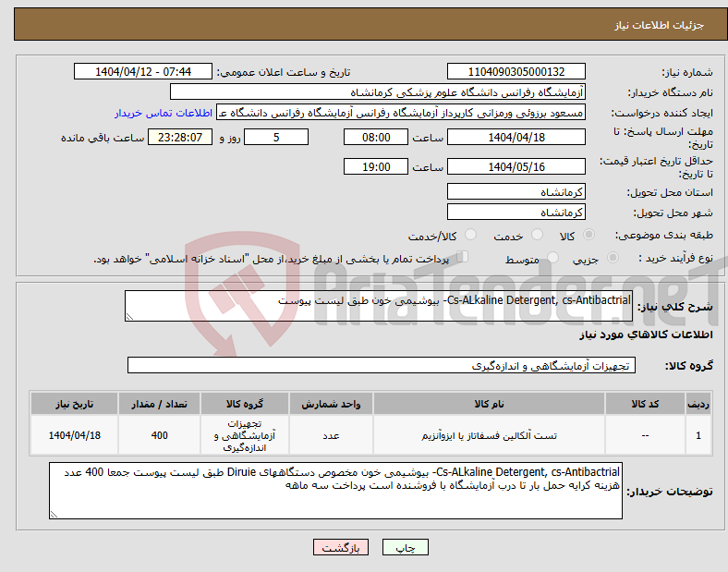
Task: Click the unit cell عدد
Action: point(331,435)
